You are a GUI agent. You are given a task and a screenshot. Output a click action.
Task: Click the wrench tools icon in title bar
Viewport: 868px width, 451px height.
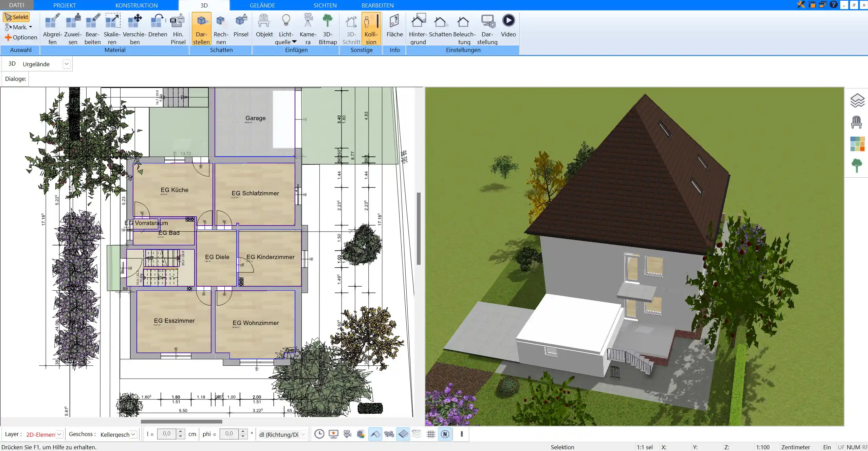coord(801,5)
